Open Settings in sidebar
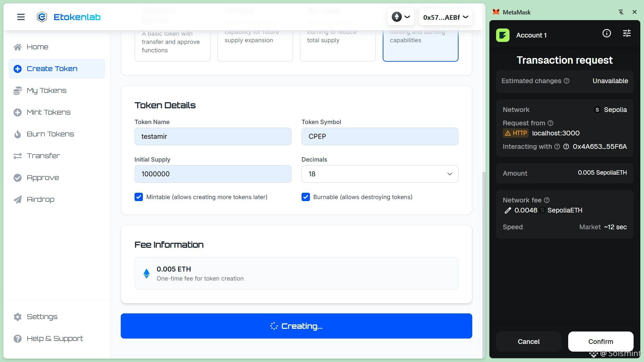Screen dimensions: 644x362 tap(57, 317)
